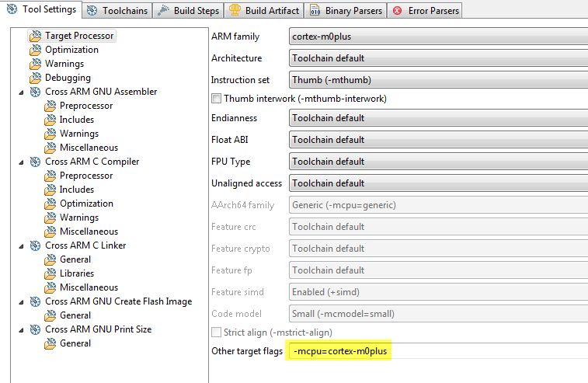
Task: Click the Binary Parsers tab icon
Action: point(315,11)
